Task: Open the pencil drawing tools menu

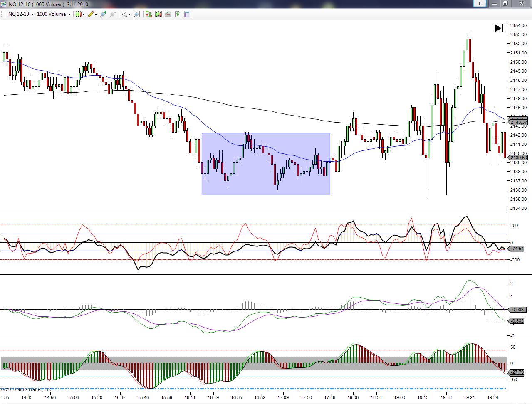Action: click(x=92, y=14)
